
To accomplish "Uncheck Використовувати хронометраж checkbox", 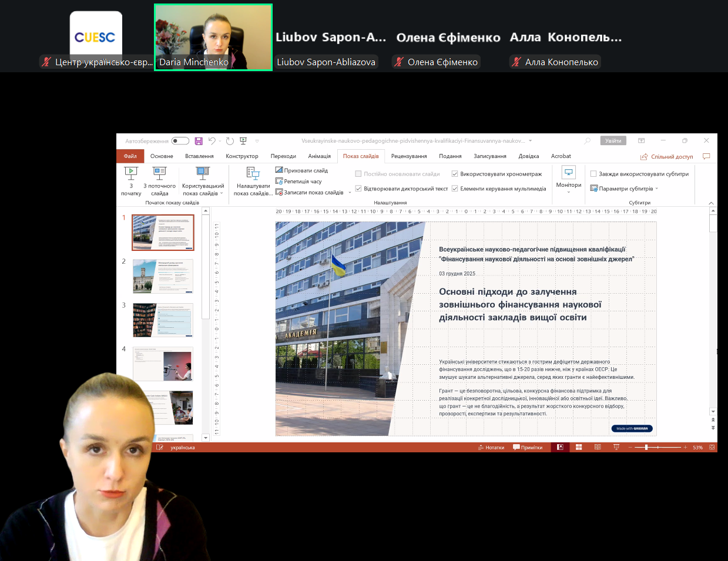I will point(455,174).
